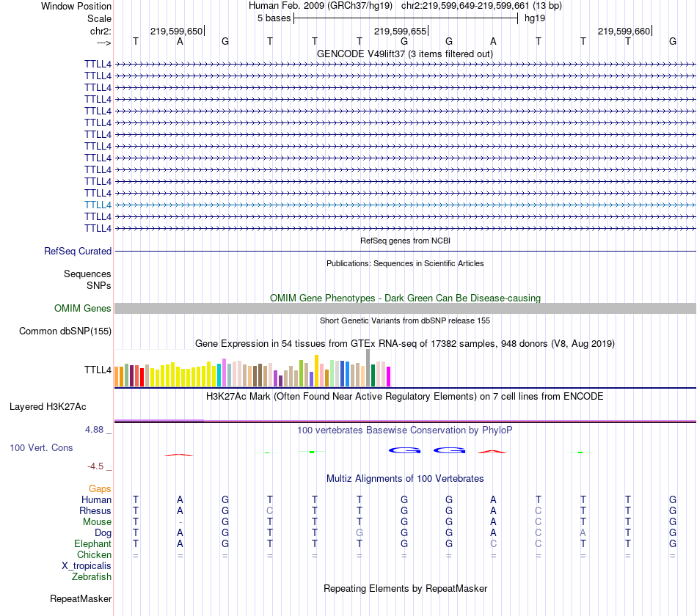Select the Human alignment row label

[96, 500]
